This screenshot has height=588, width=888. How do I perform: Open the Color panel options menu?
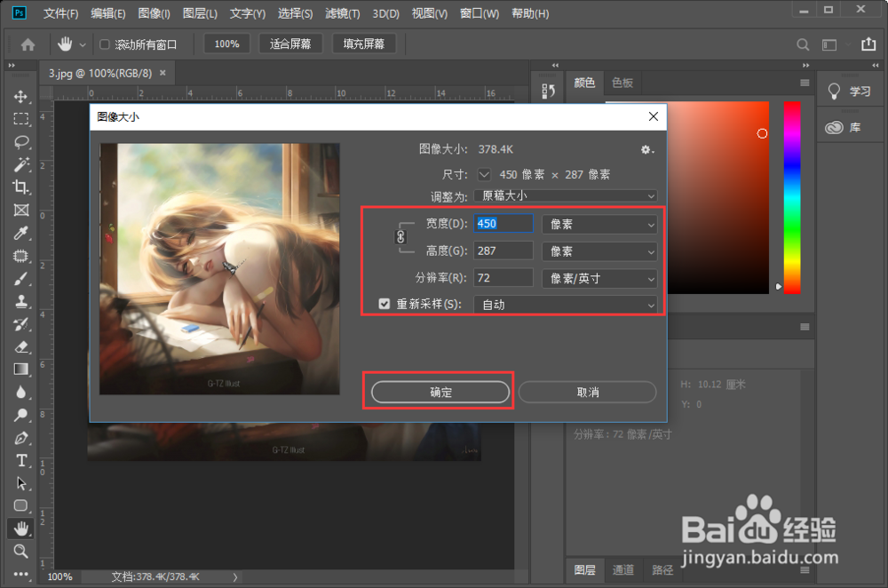click(x=805, y=83)
